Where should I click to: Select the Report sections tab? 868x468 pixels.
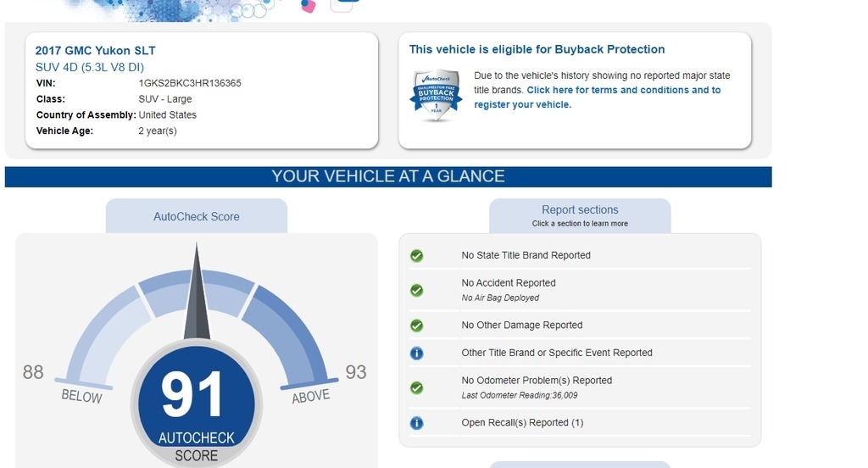click(x=580, y=215)
